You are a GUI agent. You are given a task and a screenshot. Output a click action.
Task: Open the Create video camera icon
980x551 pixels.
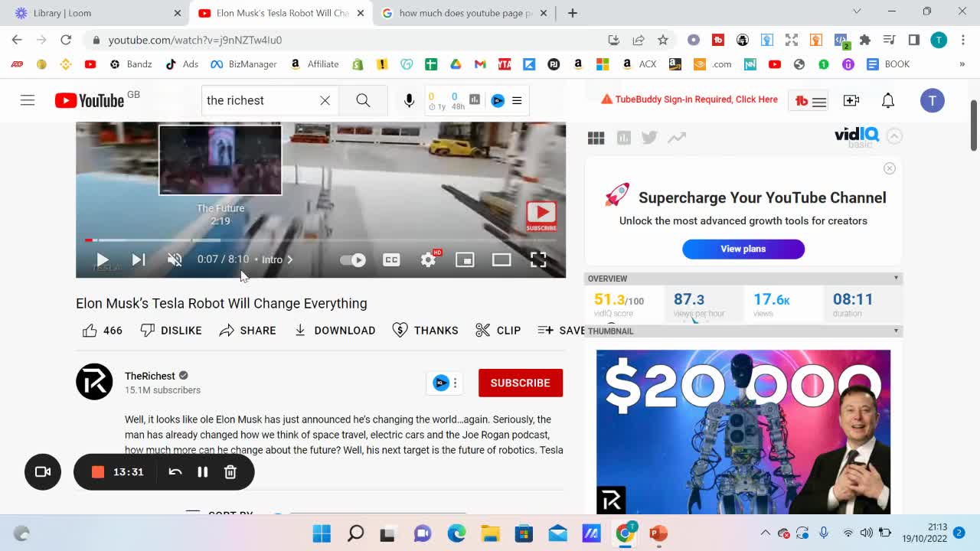(851, 100)
